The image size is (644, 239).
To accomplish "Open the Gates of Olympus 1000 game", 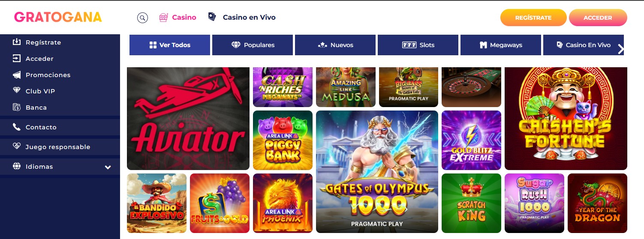I will (377, 172).
